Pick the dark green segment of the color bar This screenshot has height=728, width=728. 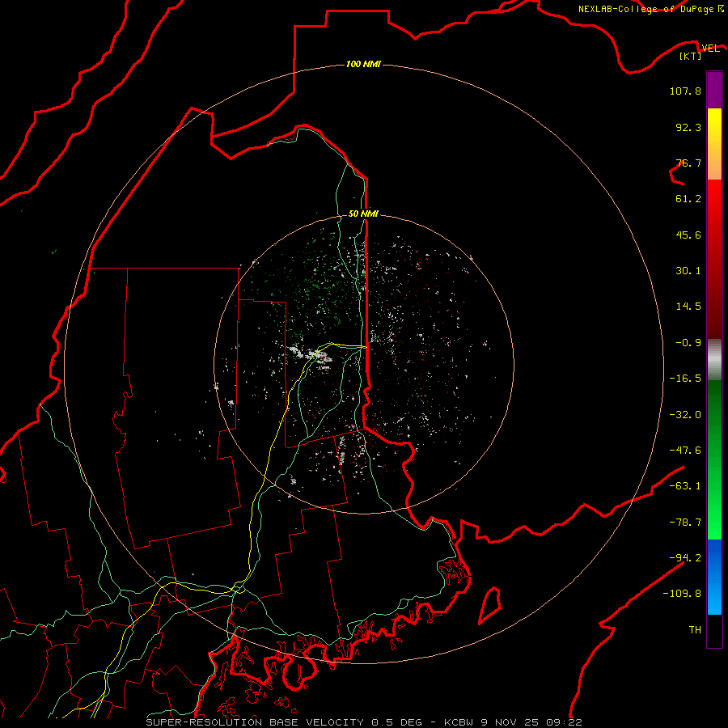pyautogui.click(x=714, y=408)
